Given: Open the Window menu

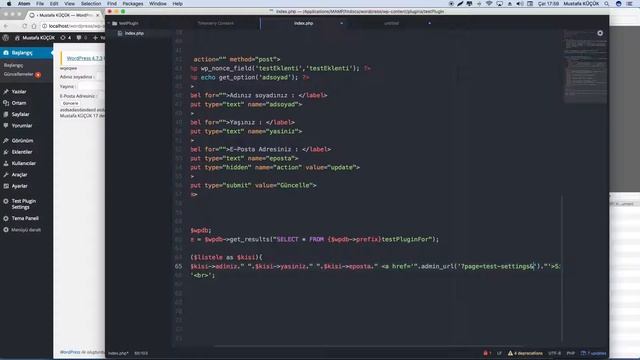Looking at the screenshot, I should point(158,4).
